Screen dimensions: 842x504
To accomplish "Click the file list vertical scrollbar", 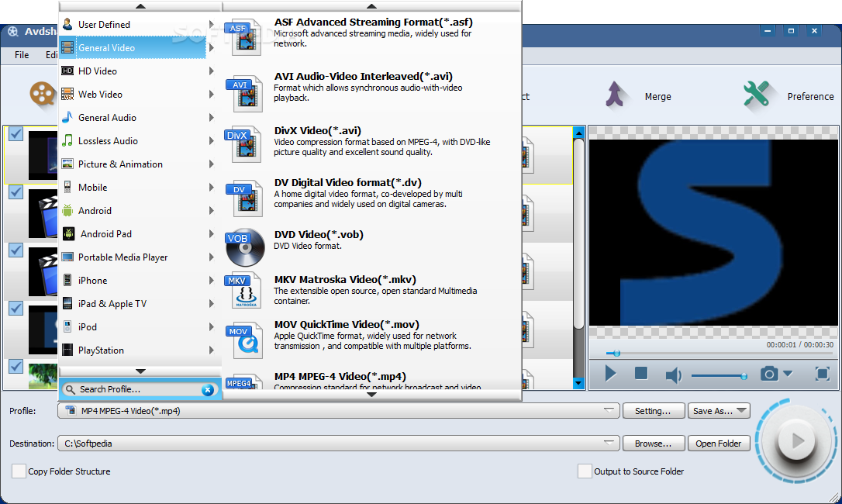I will coord(578,233).
